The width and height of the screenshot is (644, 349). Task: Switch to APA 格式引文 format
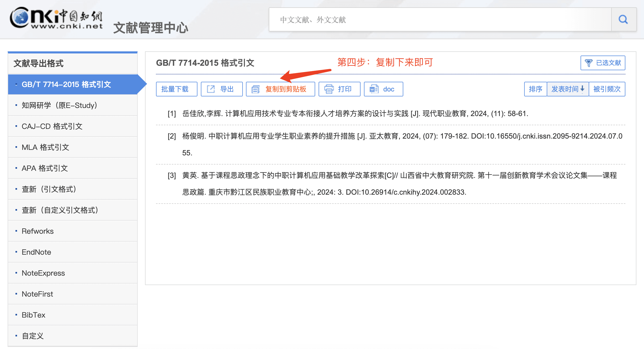[45, 168]
